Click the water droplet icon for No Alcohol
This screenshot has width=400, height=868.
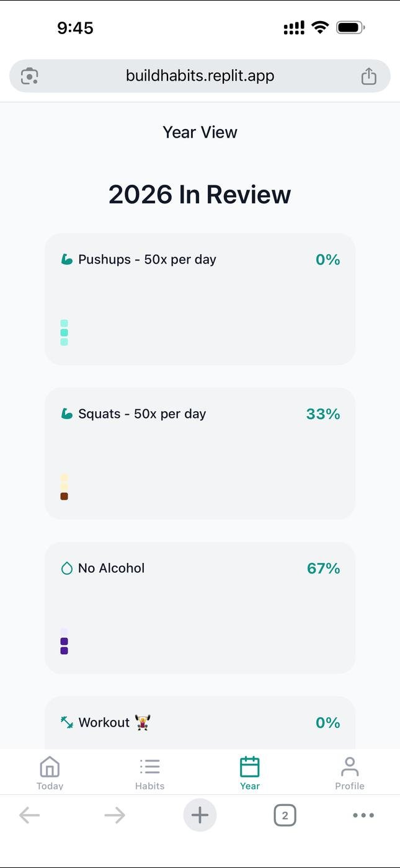point(67,568)
